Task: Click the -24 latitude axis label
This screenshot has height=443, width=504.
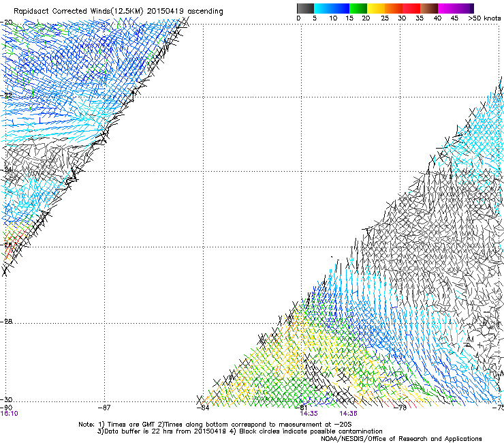Action: click(x=6, y=170)
